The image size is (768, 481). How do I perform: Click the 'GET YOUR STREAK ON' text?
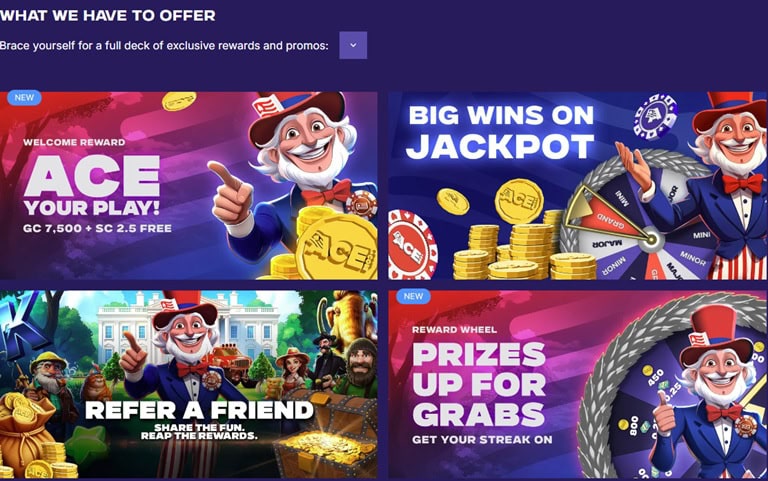482,440
